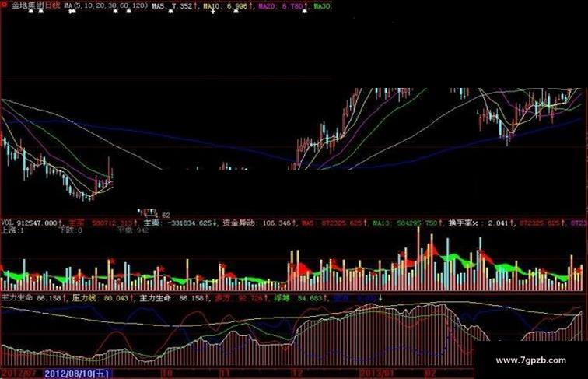Click the 2012/07 date marker

point(19,374)
